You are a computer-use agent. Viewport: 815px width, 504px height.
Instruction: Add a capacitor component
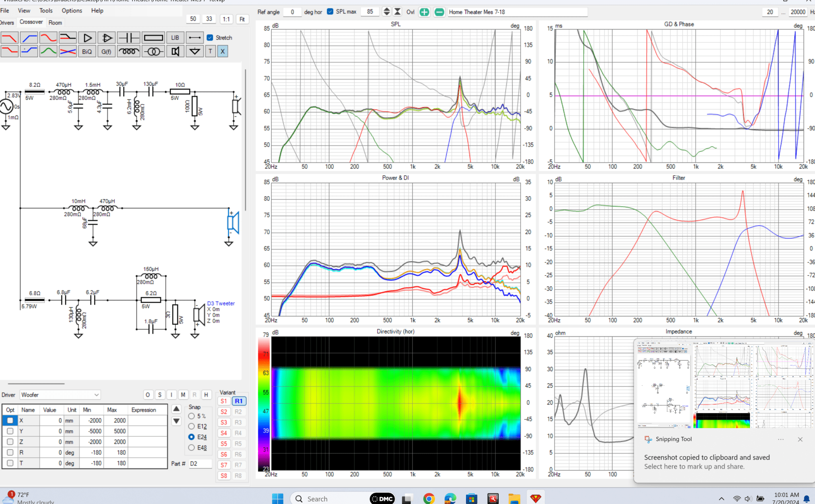129,38
